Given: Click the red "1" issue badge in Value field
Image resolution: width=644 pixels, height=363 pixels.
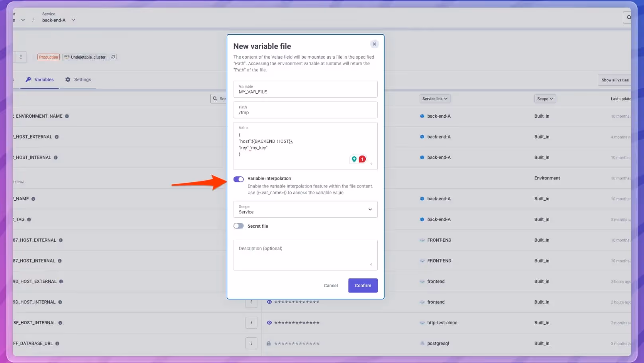Looking at the screenshot, I should point(361,159).
